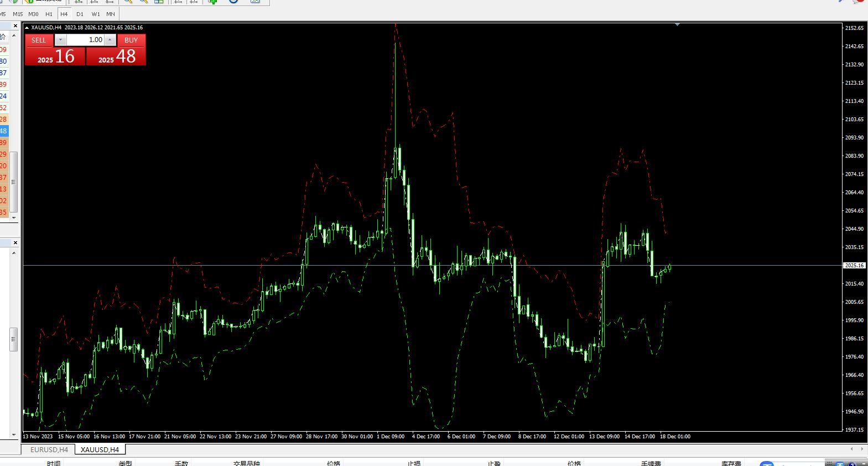Switch timeframe to D1
Image resolution: width=868 pixels, height=466 pixels.
pos(80,14)
